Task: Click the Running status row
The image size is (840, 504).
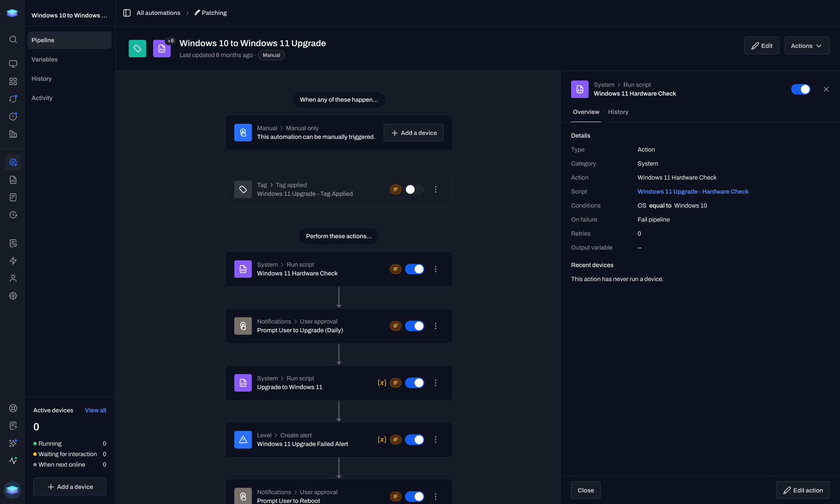Action: (70, 443)
